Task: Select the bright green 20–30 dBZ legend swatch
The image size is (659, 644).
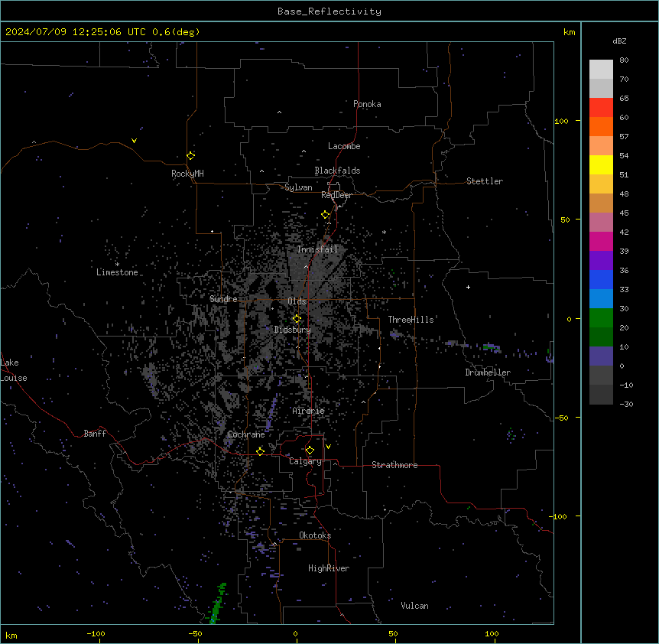Action: tap(601, 318)
